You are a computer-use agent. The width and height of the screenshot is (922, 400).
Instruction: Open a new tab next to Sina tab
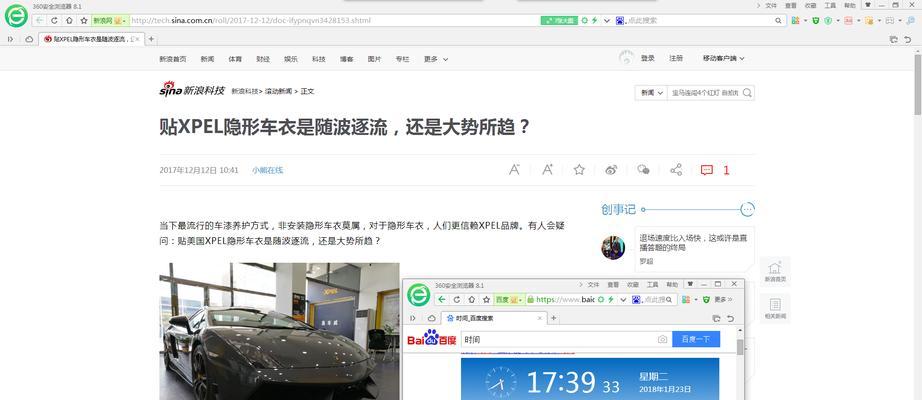coord(151,39)
